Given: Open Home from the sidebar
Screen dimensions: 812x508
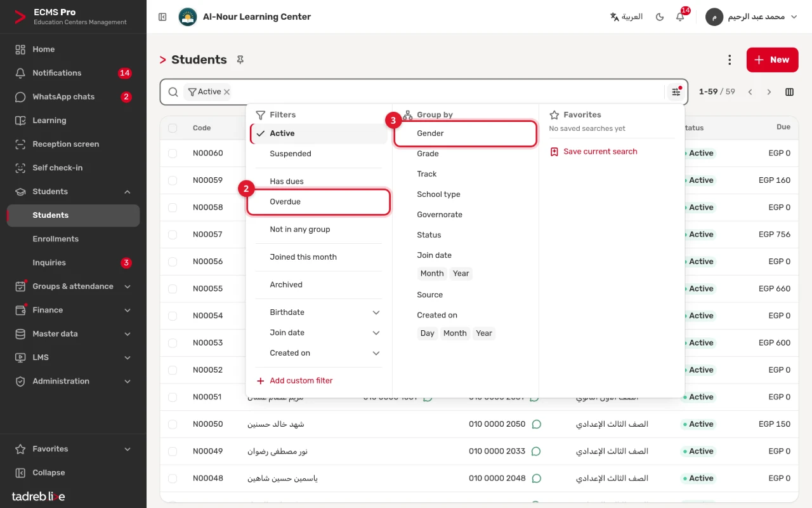Looking at the screenshot, I should (x=73, y=49).
